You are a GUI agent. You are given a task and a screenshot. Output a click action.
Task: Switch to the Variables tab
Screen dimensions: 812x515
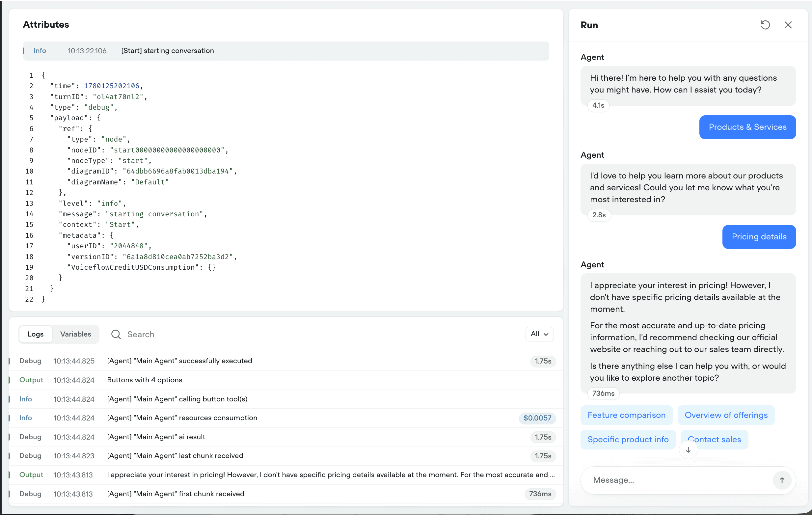click(x=75, y=334)
